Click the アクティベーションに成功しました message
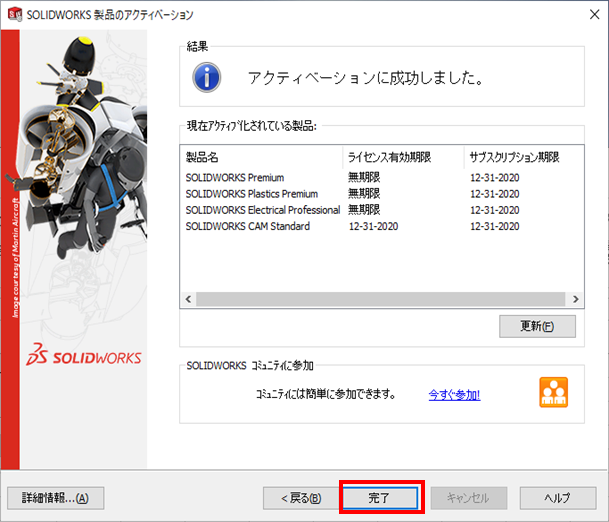 point(367,78)
